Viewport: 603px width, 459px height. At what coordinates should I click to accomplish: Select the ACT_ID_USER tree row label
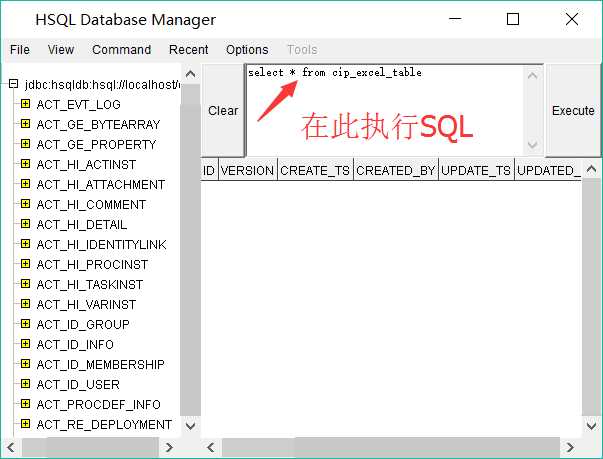click(78, 384)
